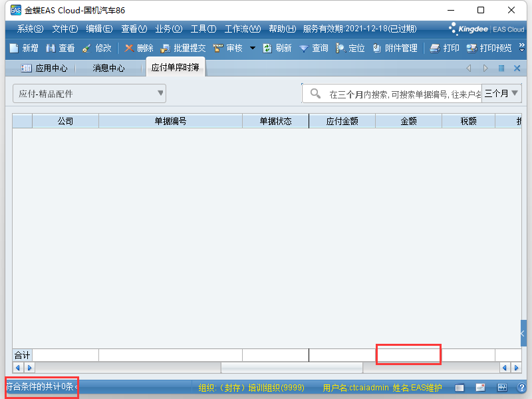Screen dimensions: 532x399
Task: Click the 定位 (Locate) toolbar button
Action: coord(350,49)
